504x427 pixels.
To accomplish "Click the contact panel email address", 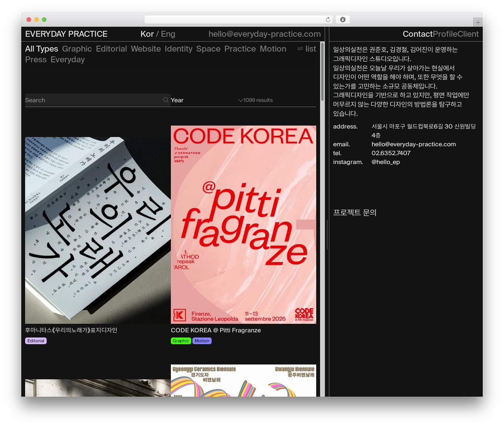I will click(x=413, y=144).
